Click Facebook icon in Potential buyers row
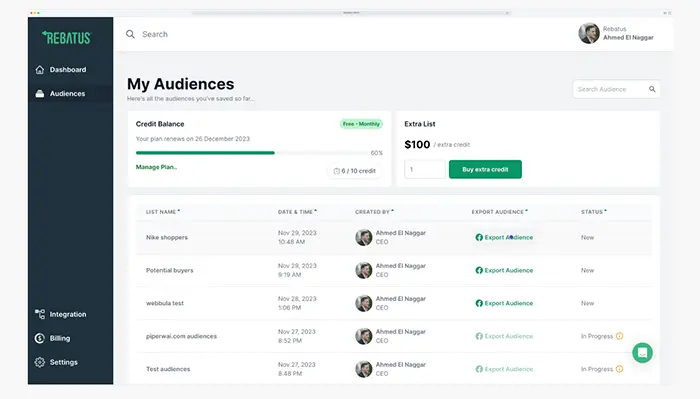Screen dimensions: 700x399 (x=479, y=270)
